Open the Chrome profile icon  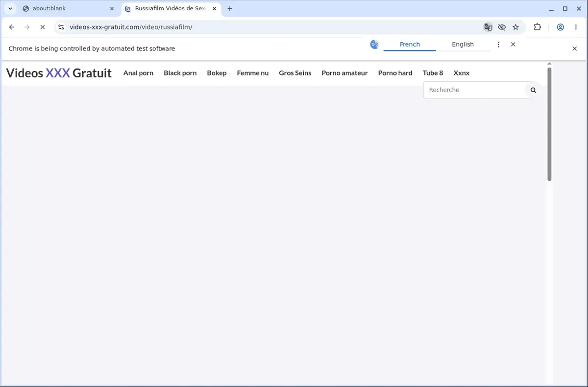pos(560,27)
